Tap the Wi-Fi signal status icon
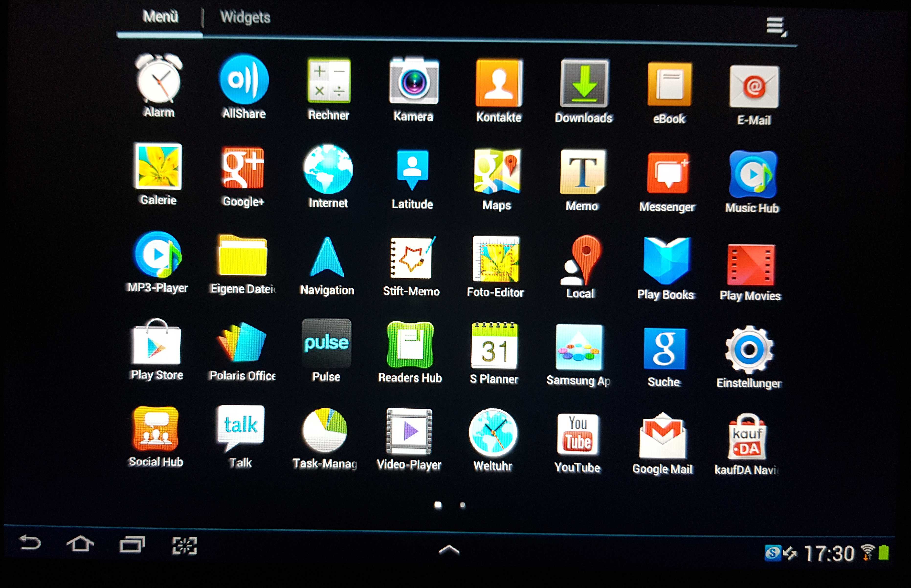Screen dimensions: 911x588 [867, 553]
